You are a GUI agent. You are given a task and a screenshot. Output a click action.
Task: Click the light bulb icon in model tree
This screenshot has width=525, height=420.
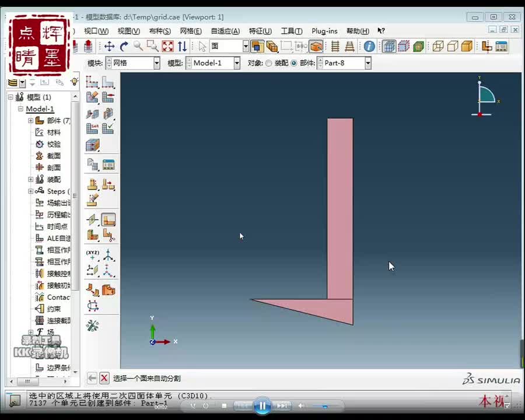(x=74, y=82)
